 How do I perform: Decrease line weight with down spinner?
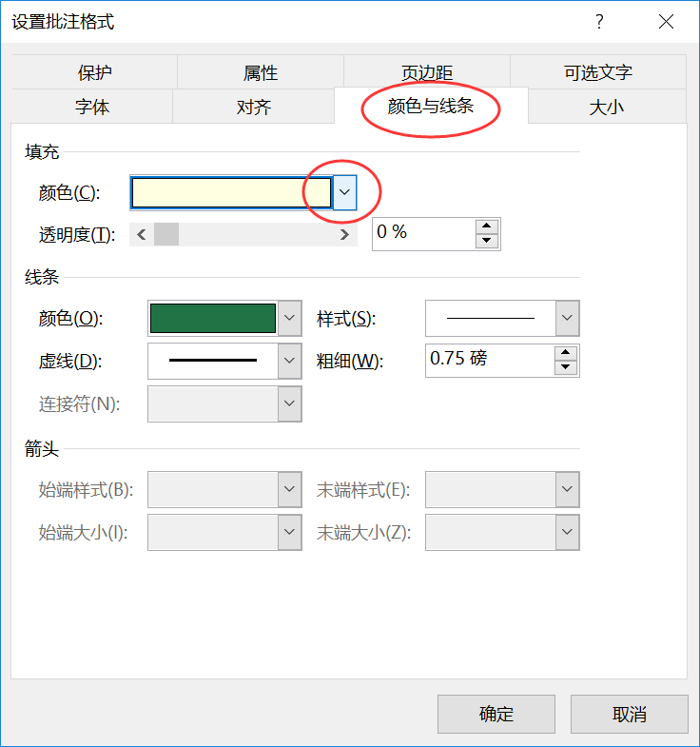[566, 367]
